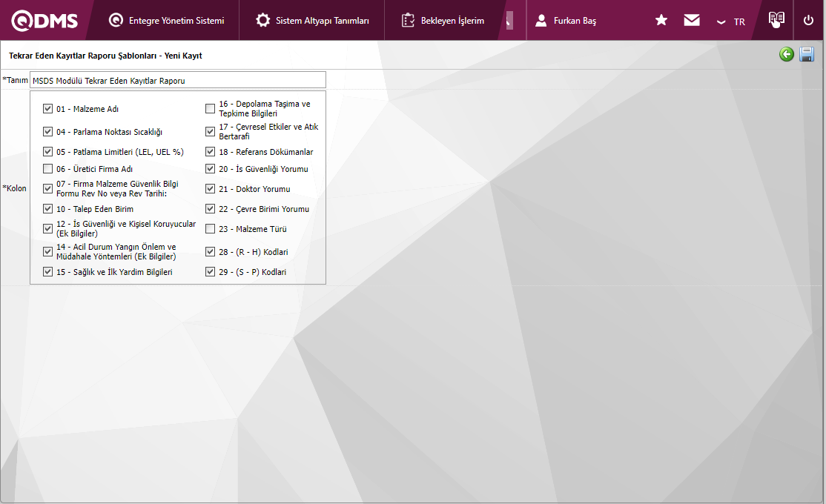
Task: Click the Tanım input field
Action: click(x=178, y=80)
